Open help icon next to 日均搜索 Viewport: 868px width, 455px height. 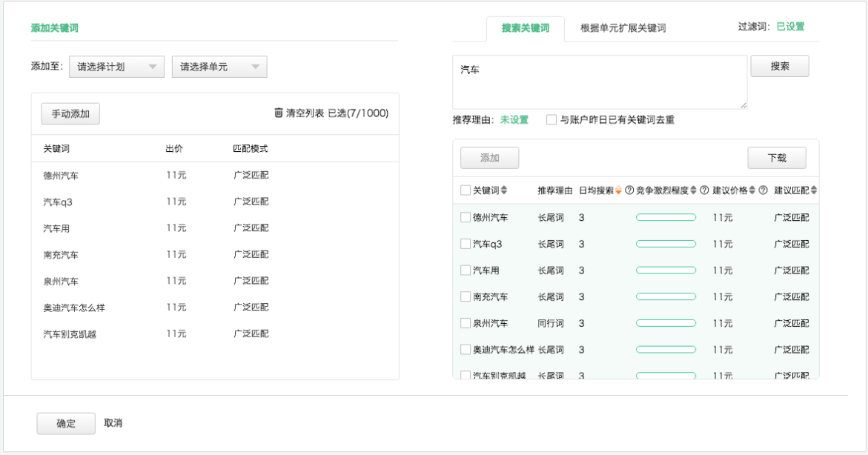(x=629, y=190)
